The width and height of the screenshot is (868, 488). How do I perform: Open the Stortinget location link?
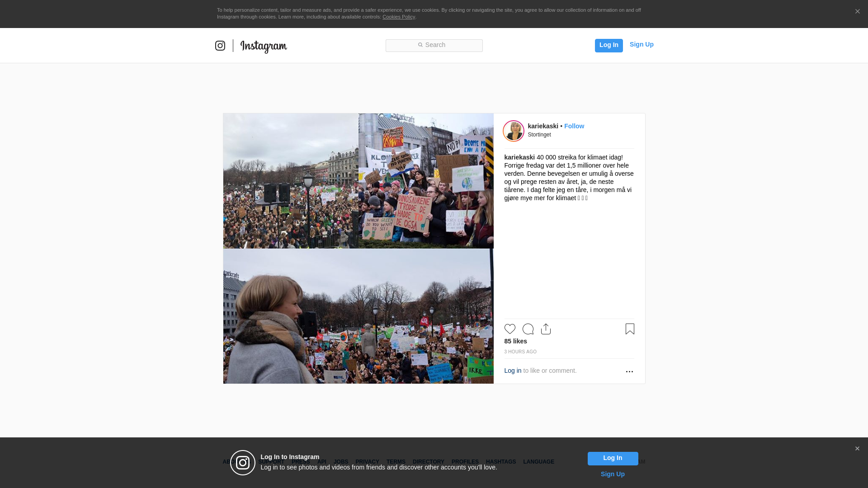[539, 135]
